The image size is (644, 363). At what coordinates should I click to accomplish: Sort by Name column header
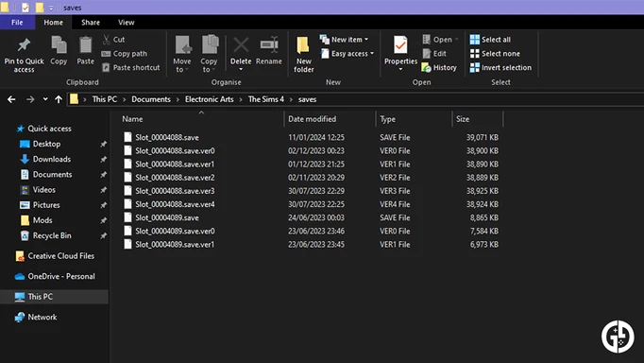[132, 119]
